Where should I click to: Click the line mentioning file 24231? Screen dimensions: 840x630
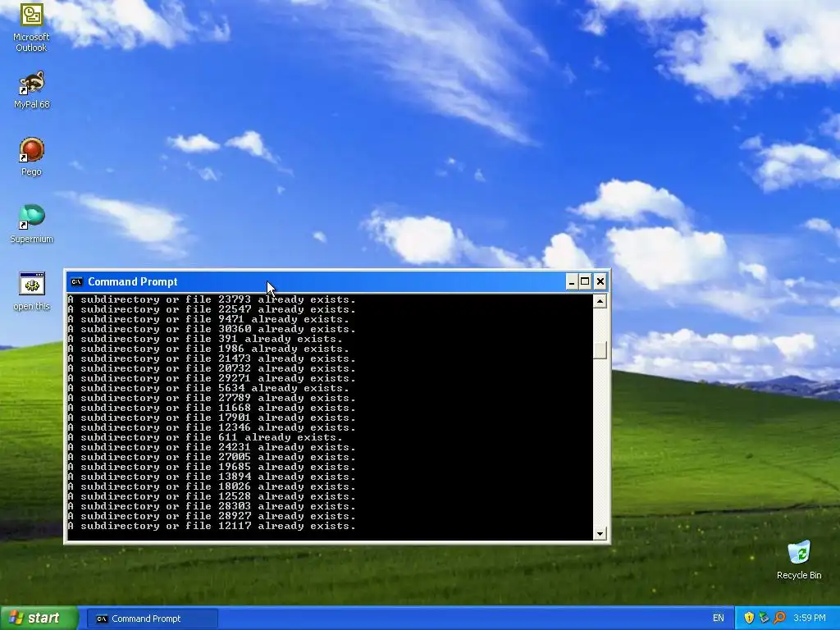point(212,447)
